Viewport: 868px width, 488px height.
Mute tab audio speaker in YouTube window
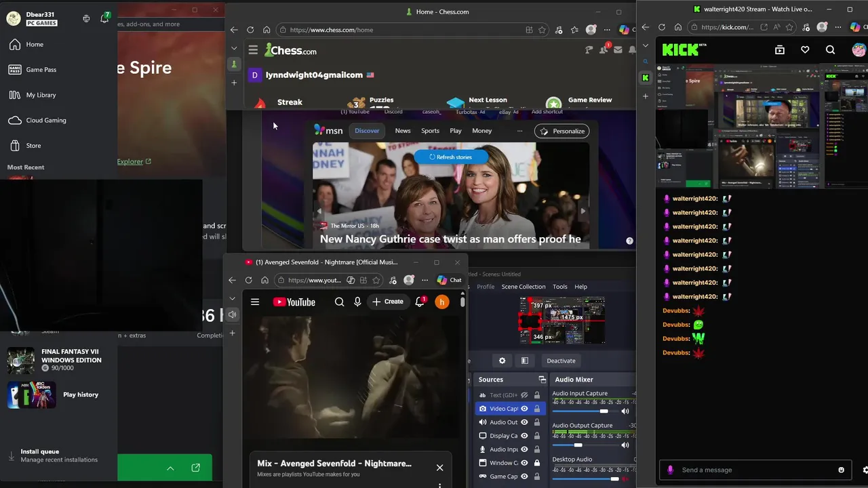233,314
